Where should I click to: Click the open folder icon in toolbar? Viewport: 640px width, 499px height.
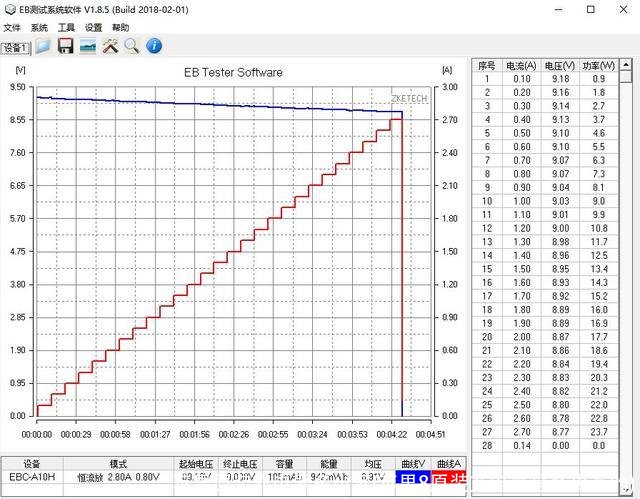click(x=43, y=46)
